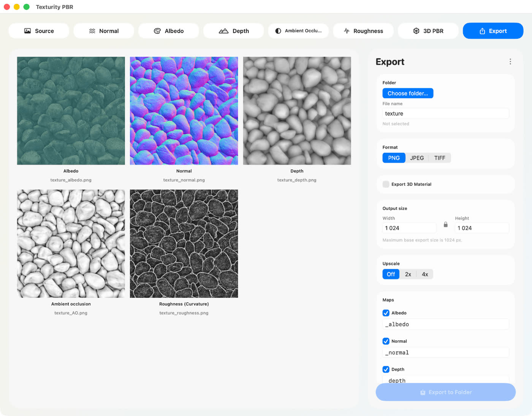The height and width of the screenshot is (416, 532).
Task: Click the Normal tab waves icon
Action: pyautogui.click(x=92, y=31)
